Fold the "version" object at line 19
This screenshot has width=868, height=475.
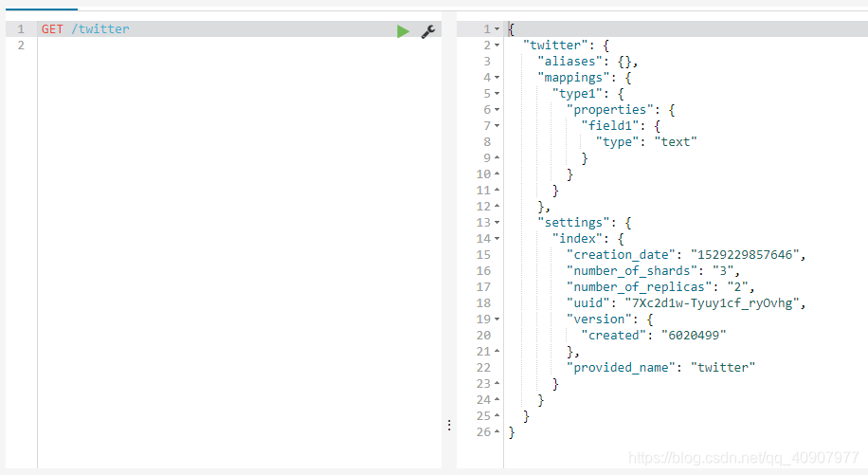[x=497, y=320]
